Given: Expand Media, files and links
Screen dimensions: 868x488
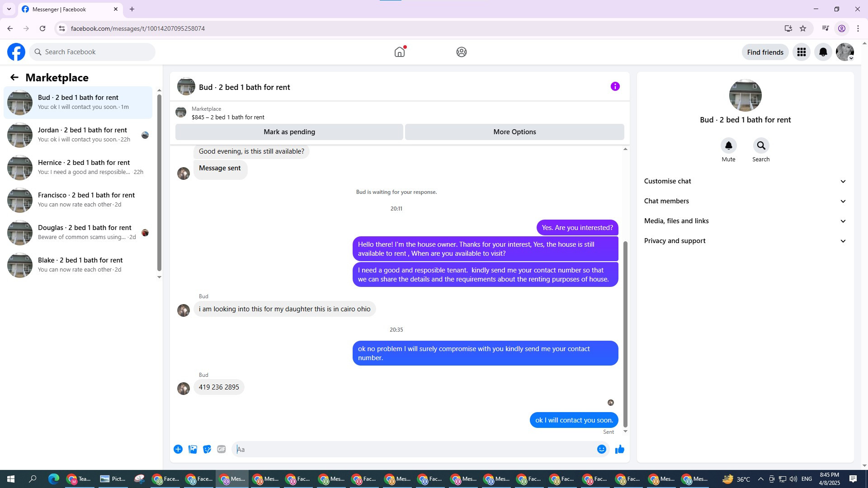Looking at the screenshot, I should tap(745, 221).
